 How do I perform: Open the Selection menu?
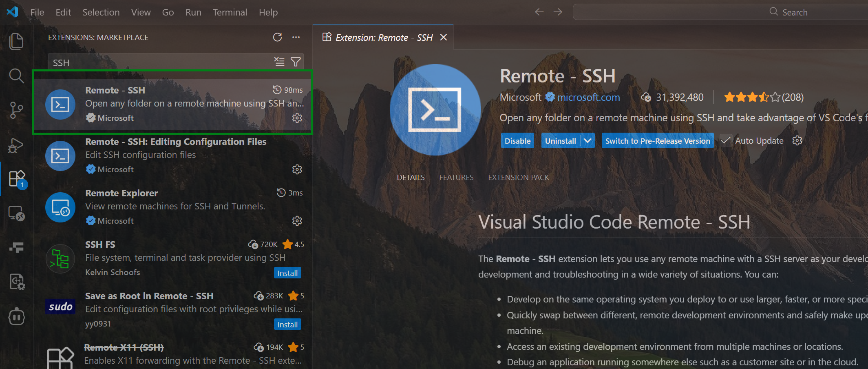(101, 12)
